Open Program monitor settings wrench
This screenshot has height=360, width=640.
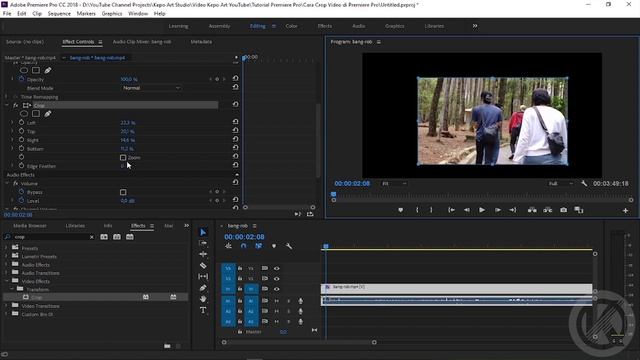coord(584,184)
